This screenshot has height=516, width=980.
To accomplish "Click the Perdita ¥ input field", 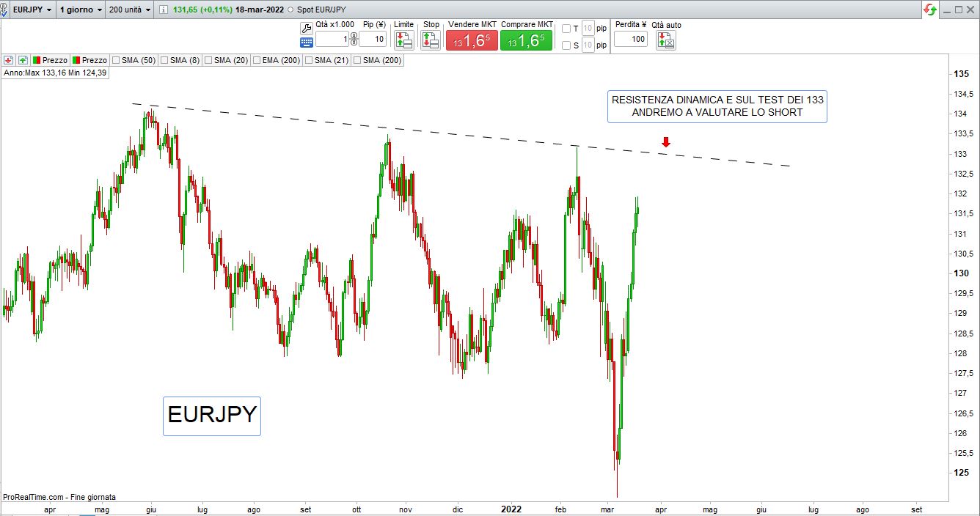I will coord(630,39).
